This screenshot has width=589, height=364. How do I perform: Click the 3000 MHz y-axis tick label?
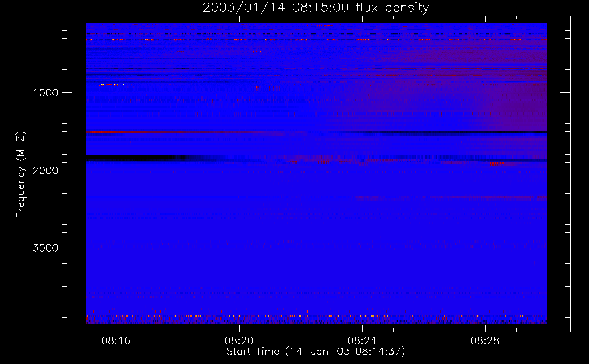[x=46, y=248]
